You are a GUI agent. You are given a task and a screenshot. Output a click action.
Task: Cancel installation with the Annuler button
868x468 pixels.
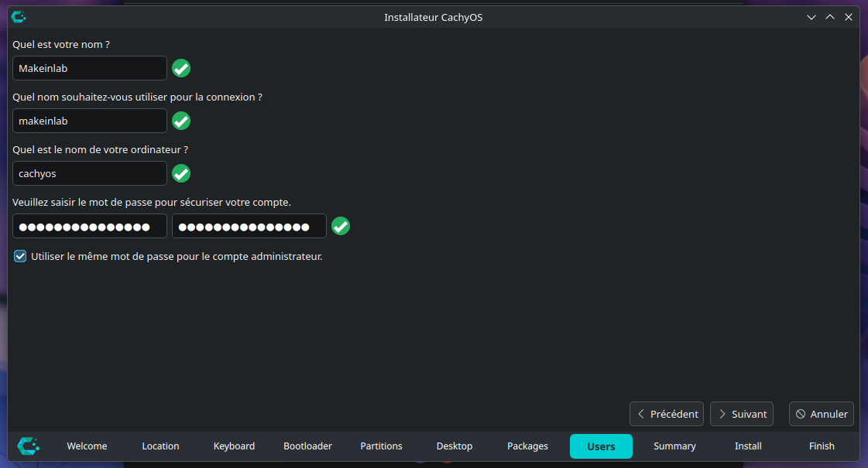(822, 414)
